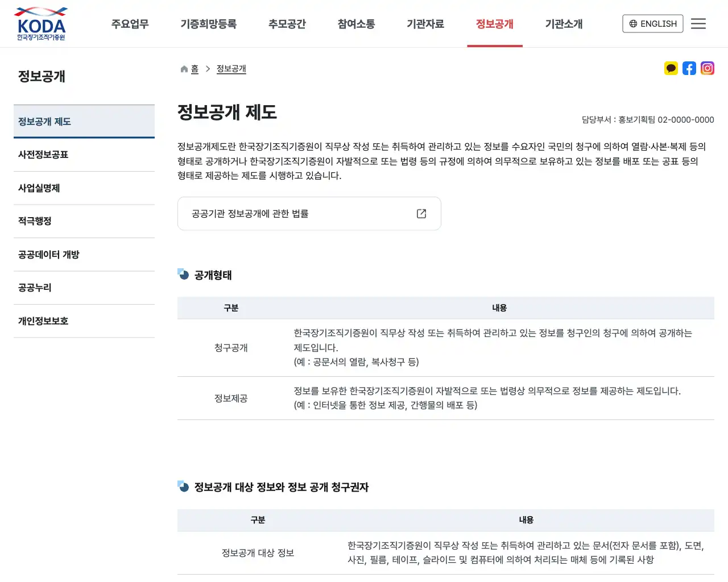The image size is (728, 582).
Task: Expand the 주요업무 navigation menu
Action: click(129, 24)
